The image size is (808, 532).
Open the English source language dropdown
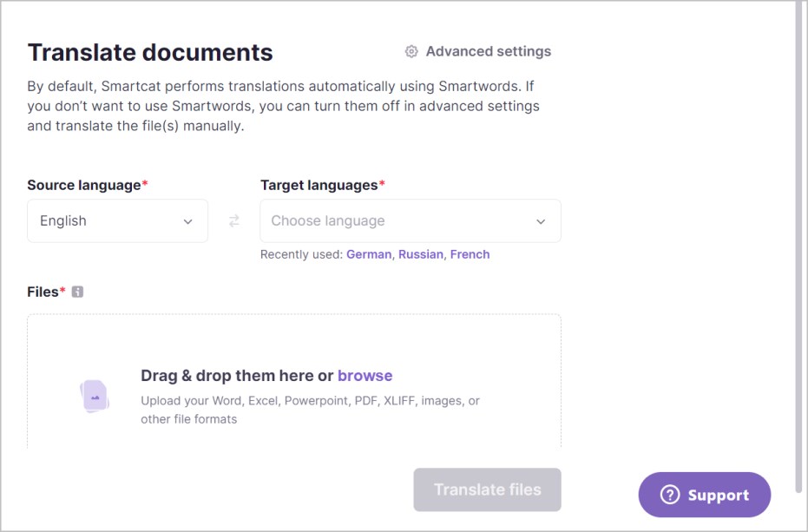point(117,221)
